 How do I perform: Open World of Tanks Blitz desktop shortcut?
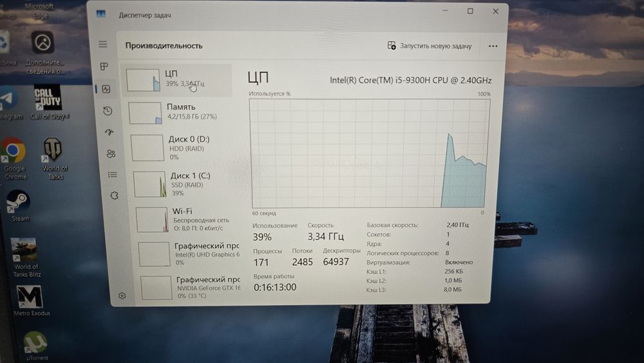click(26, 258)
